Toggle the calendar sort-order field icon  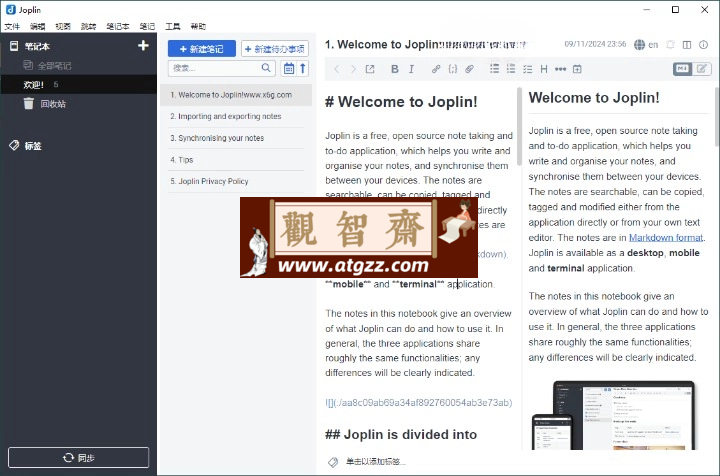tap(288, 68)
